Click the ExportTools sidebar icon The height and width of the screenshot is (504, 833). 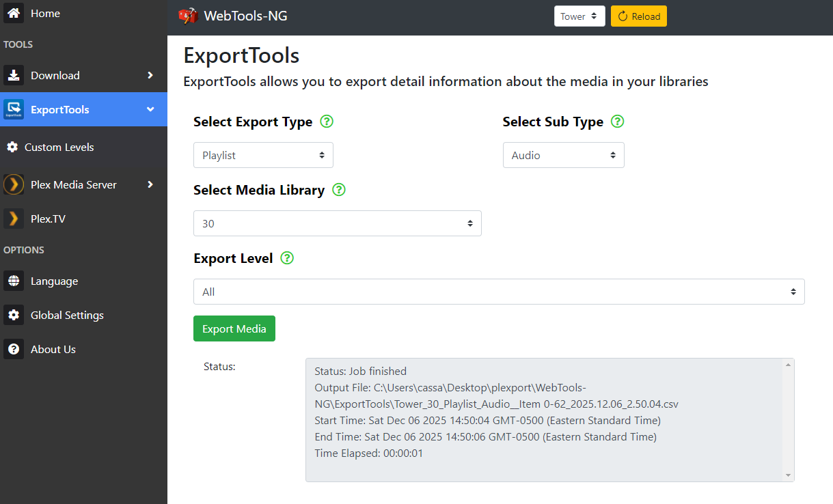point(14,109)
